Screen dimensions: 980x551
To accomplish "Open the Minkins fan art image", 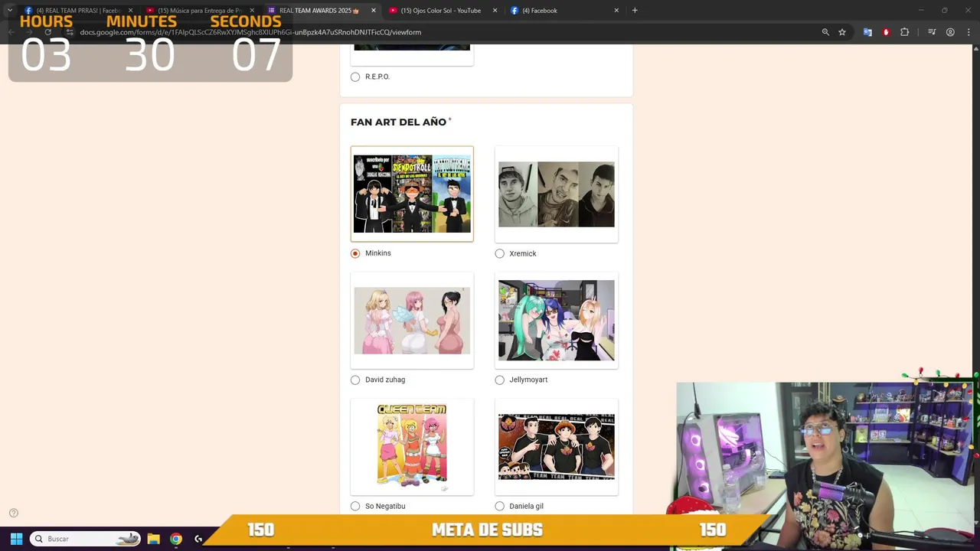I will 412,194.
